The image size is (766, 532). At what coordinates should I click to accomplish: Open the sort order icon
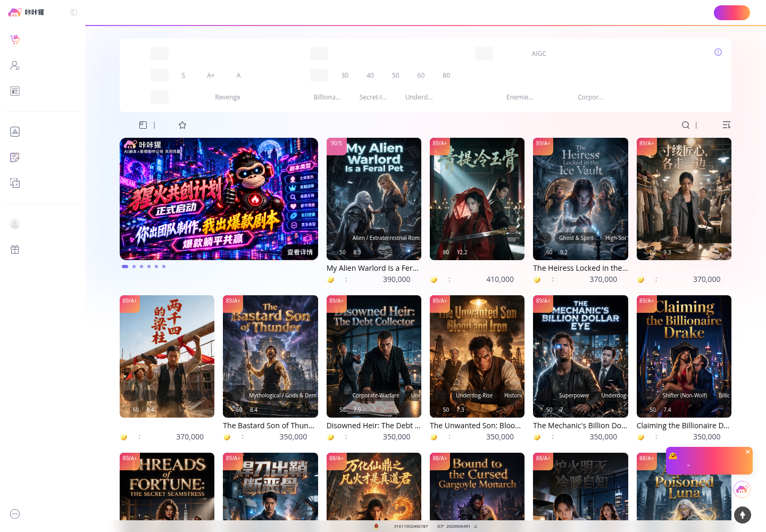point(727,125)
